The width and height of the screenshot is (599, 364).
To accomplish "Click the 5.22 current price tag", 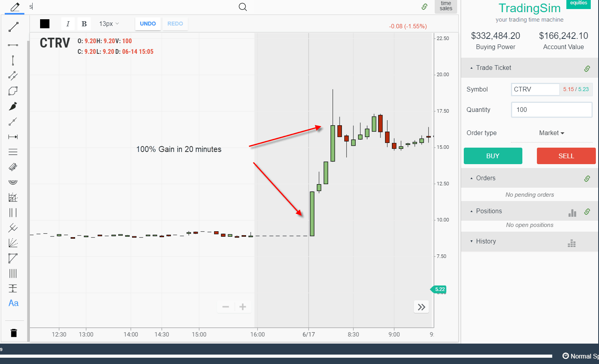I will tap(439, 289).
